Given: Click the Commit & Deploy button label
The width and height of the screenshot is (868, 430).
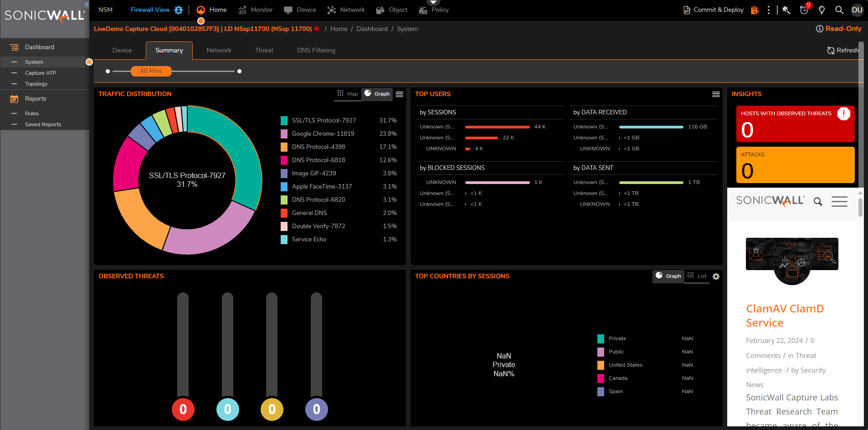Looking at the screenshot, I should [x=719, y=10].
